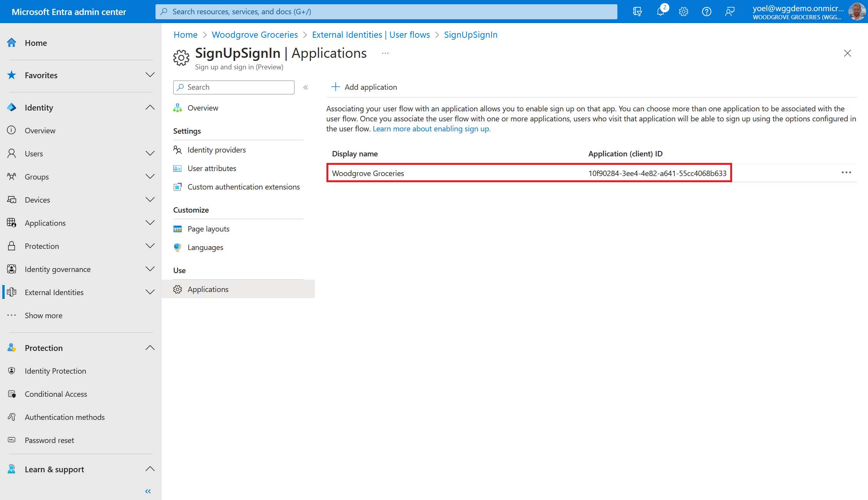Collapse the Identity section
The width and height of the screenshot is (868, 500).
150,107
